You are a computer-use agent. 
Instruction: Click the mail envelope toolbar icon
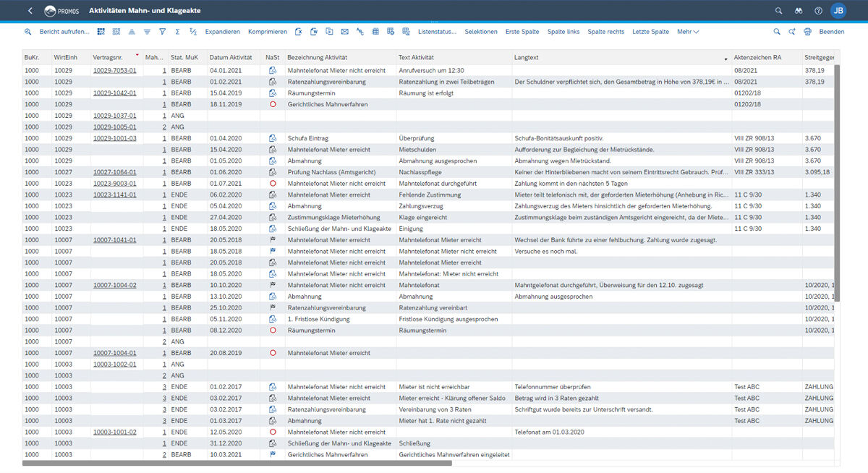click(x=344, y=32)
